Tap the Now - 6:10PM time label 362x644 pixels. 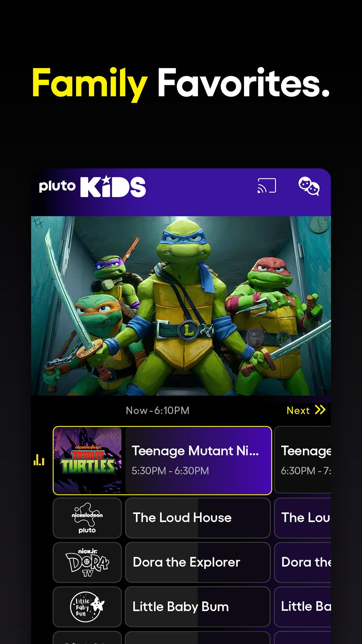point(158,410)
